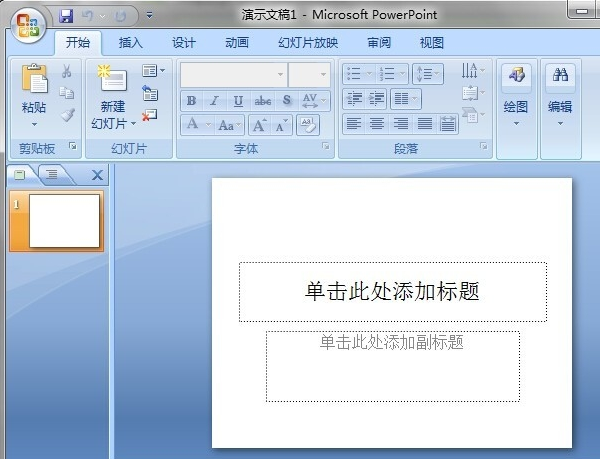Open the Text Direction dropdown

tap(473, 70)
